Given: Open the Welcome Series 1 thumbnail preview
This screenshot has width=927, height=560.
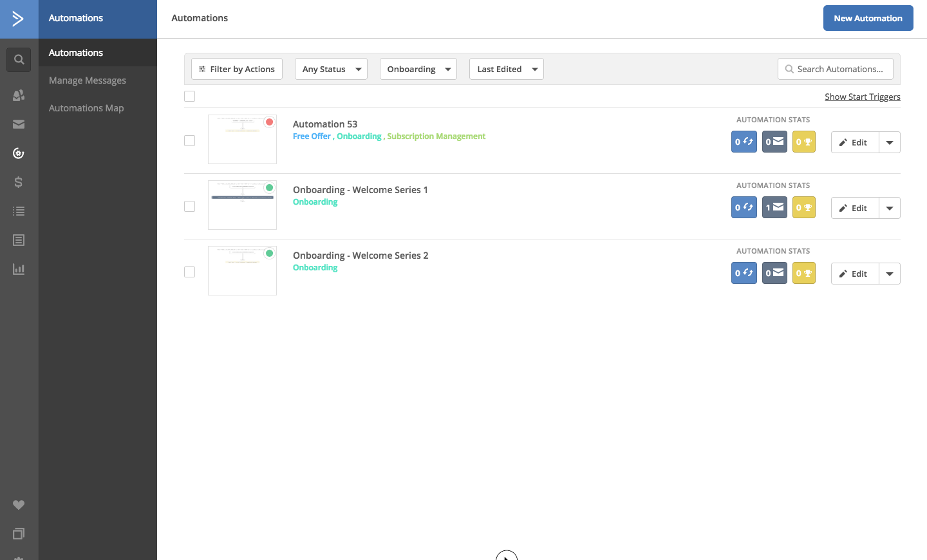Looking at the screenshot, I should pos(242,205).
